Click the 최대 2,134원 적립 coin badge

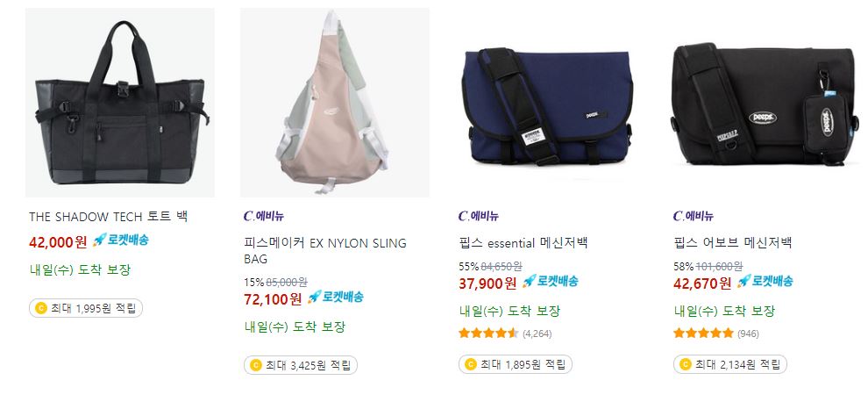click(x=730, y=364)
